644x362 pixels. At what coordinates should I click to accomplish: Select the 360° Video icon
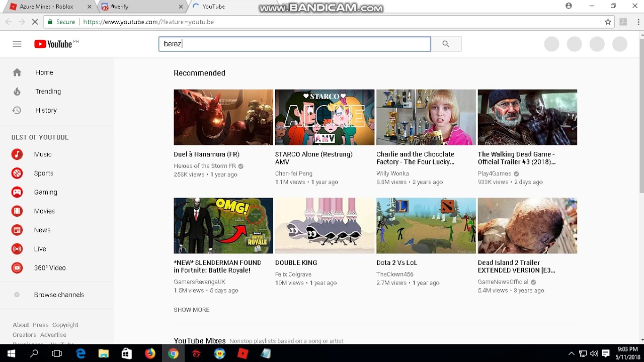point(17,268)
